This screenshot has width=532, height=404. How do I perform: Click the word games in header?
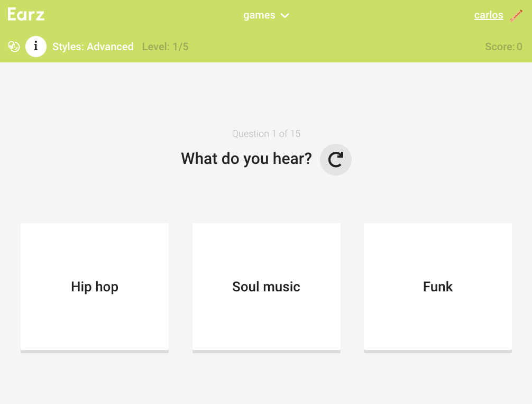(259, 15)
